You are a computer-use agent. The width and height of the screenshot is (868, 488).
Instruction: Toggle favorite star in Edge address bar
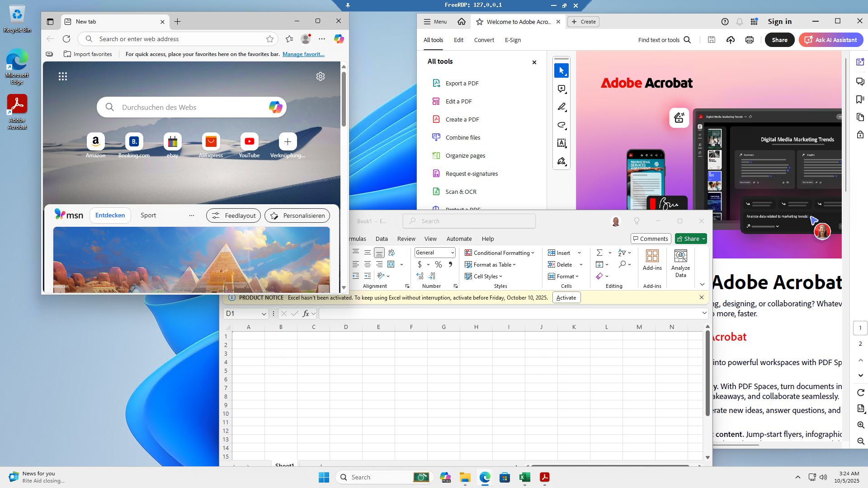[270, 39]
